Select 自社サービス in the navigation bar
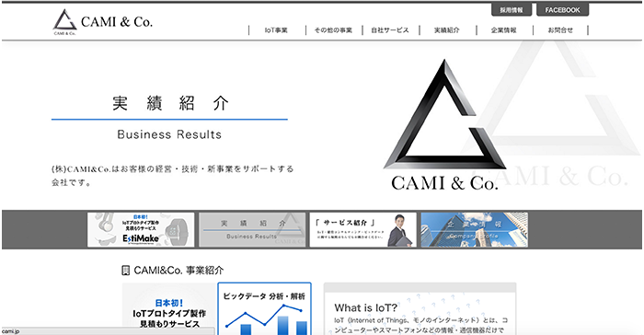This screenshot has width=644, height=335. 390,30
